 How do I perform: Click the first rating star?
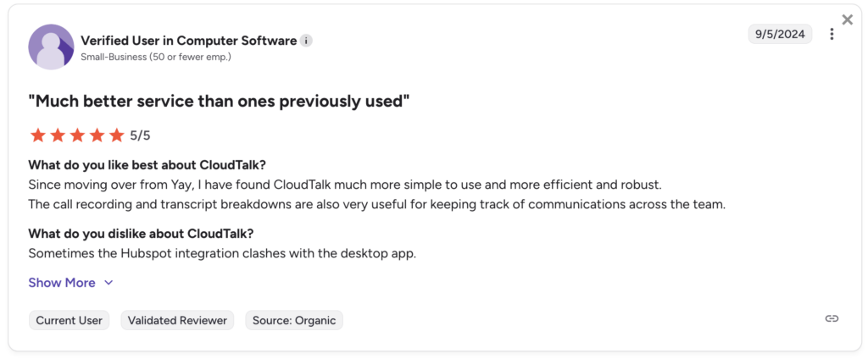coord(37,135)
